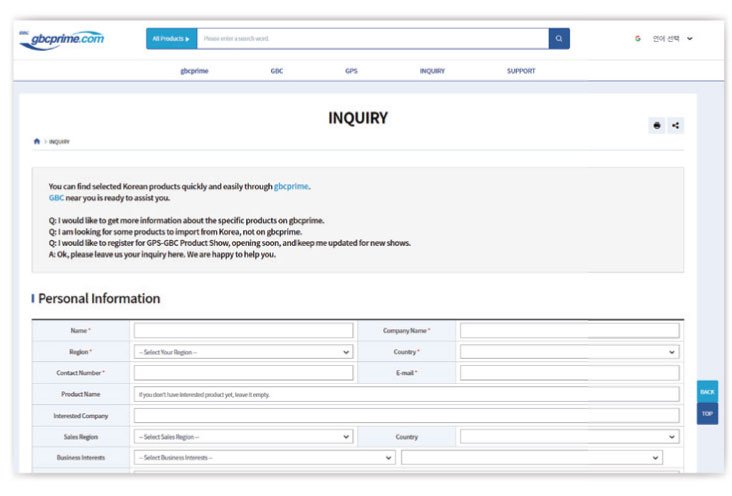Open the Select Sales Region dropdown
Image resolution: width=732 pixels, height=496 pixels.
coord(243,437)
